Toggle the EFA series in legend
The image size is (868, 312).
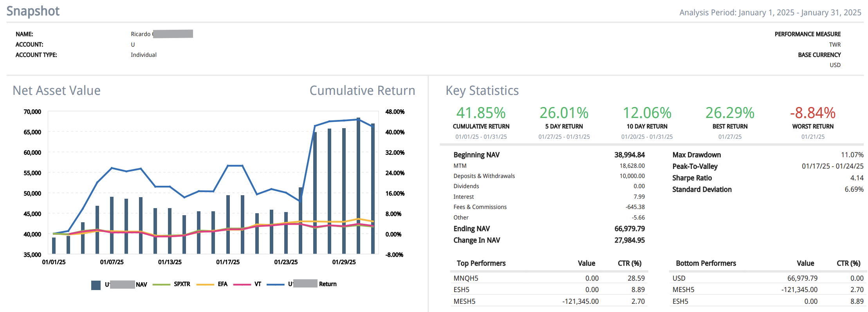[222, 284]
